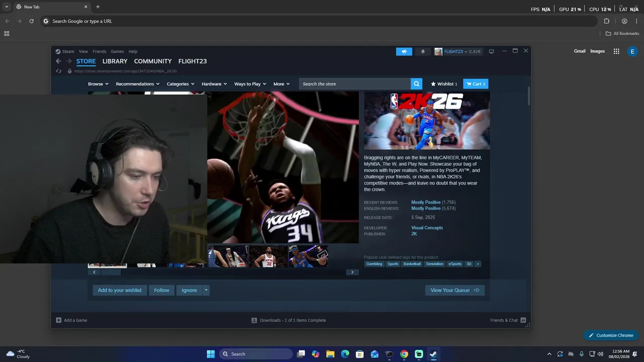
Task: Switch to LIBRARY tab
Action: (115, 61)
